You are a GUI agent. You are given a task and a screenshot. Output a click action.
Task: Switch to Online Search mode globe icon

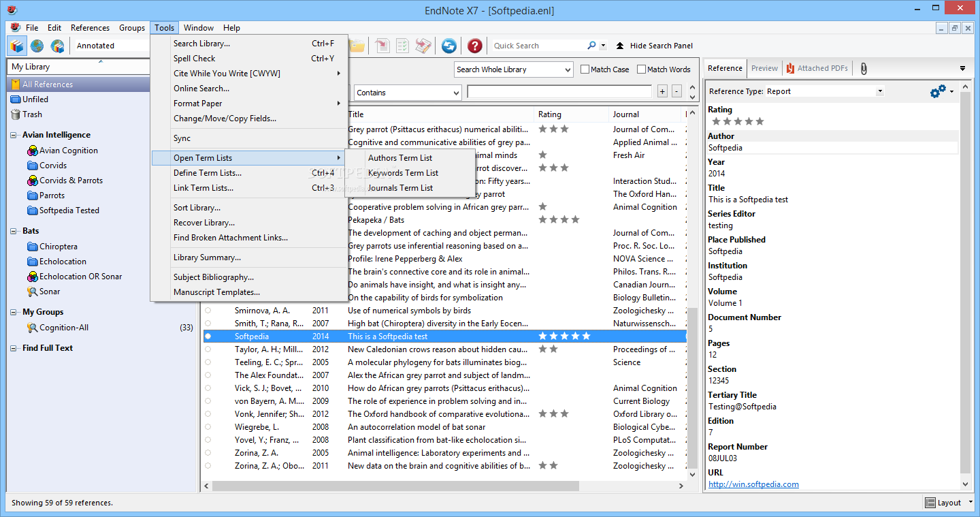click(x=37, y=46)
